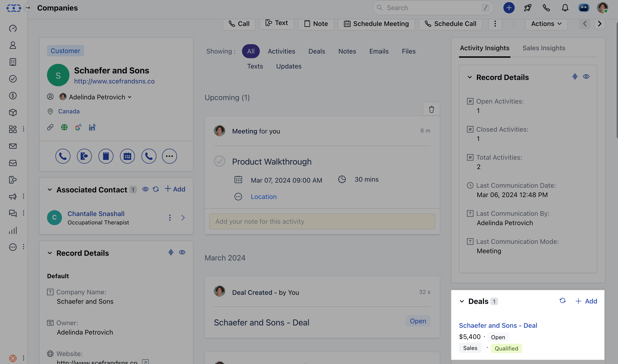Open Products box icon in sidebar
This screenshot has height=364, width=618.
click(x=13, y=113)
